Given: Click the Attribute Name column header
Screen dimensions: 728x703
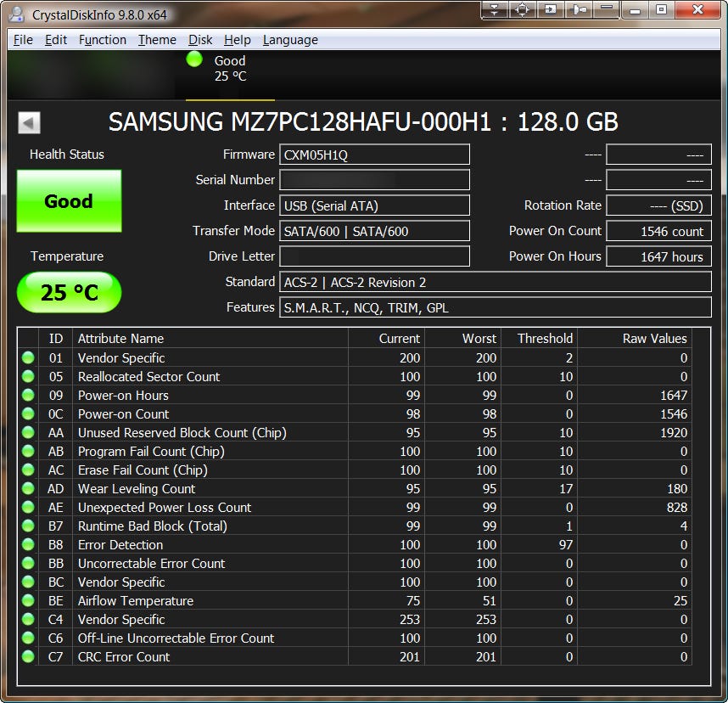Looking at the screenshot, I should coord(210,338).
